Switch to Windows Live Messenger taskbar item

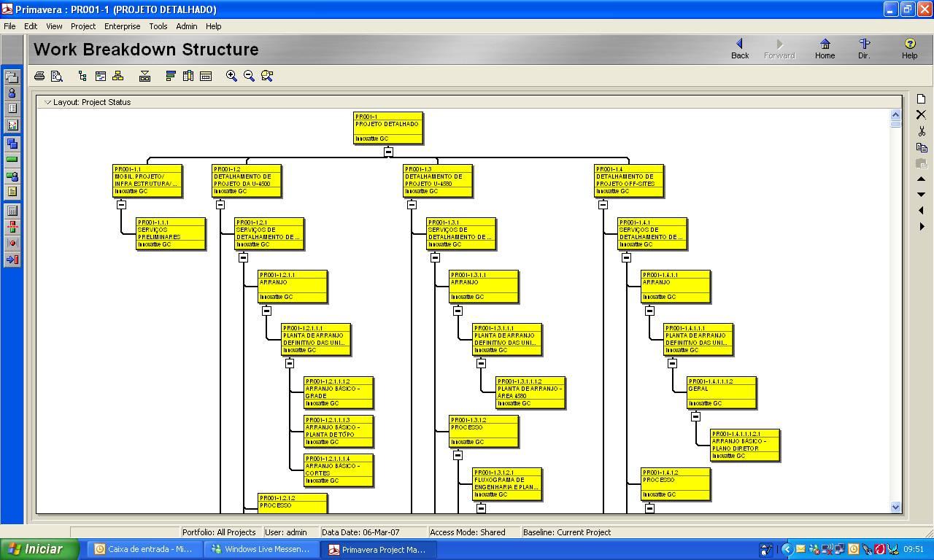pos(260,549)
